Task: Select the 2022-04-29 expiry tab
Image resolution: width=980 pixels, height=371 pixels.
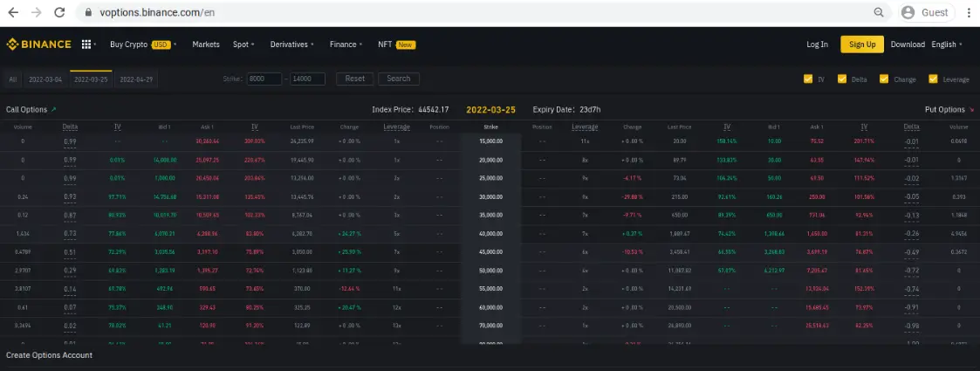Action: coord(136,79)
